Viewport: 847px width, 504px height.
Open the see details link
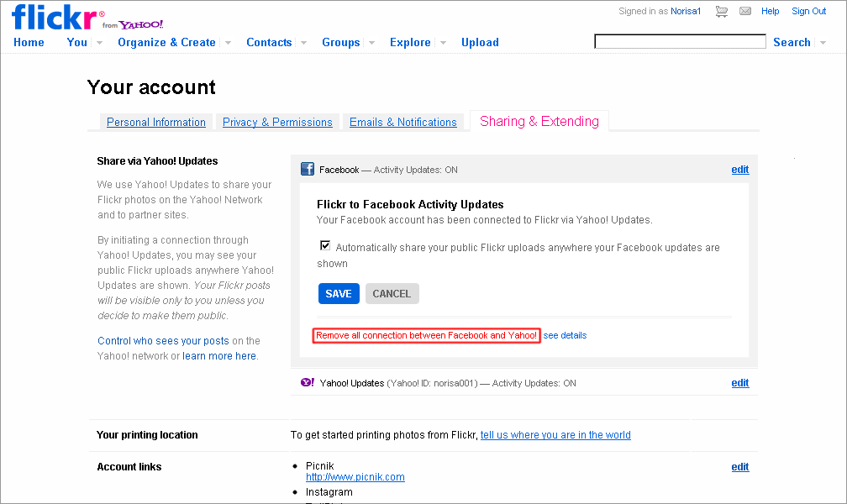(565, 335)
